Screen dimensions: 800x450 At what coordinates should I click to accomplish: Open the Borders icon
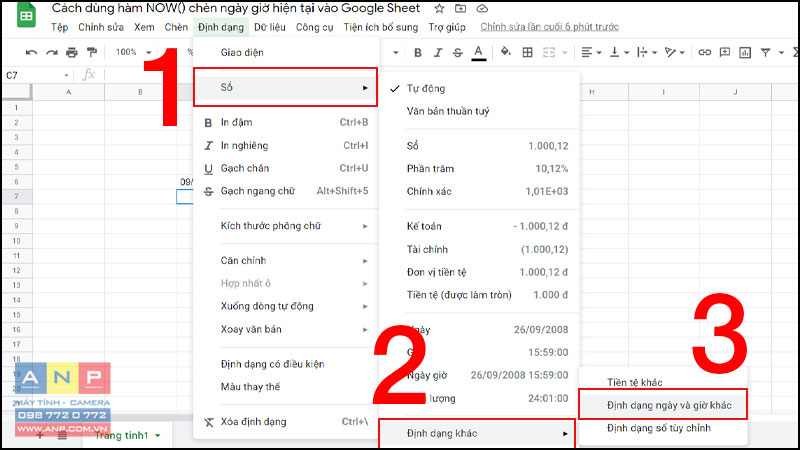[528, 52]
